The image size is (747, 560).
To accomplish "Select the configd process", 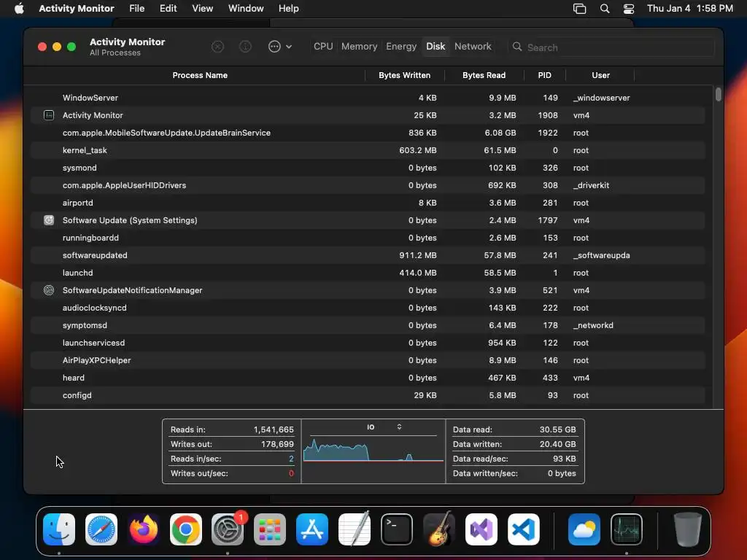I will point(368,395).
